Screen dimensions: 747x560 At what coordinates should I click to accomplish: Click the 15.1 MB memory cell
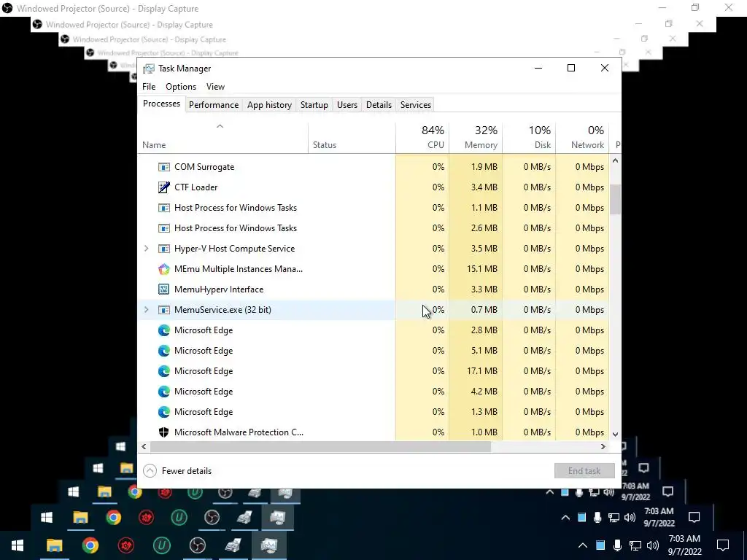click(x=476, y=269)
